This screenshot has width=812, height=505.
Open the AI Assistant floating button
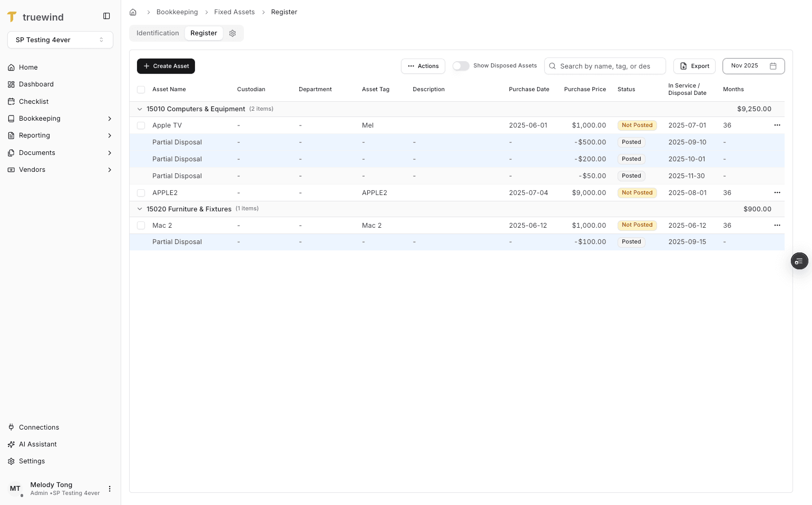pos(799,261)
